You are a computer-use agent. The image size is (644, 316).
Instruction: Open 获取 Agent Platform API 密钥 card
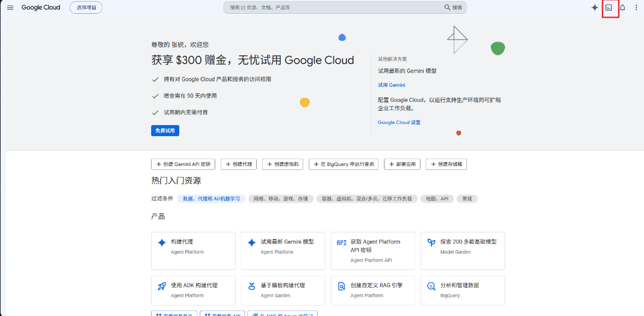click(373, 251)
